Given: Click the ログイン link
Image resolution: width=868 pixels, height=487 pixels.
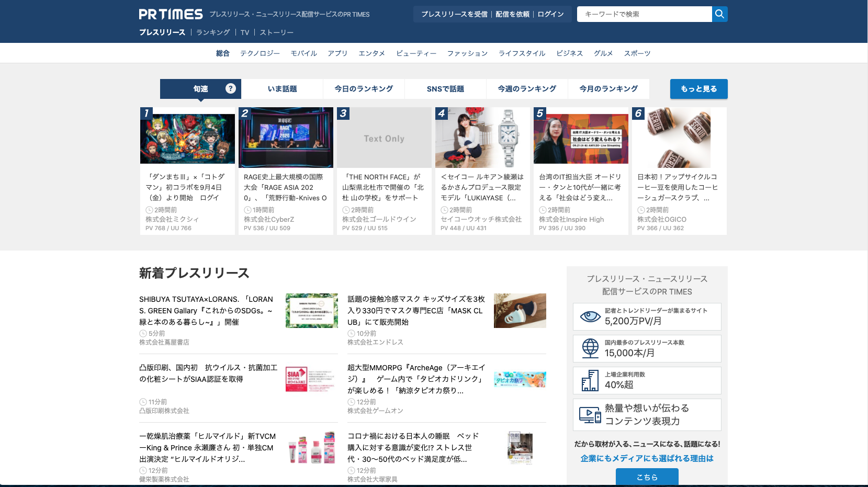Looking at the screenshot, I should [x=550, y=14].
